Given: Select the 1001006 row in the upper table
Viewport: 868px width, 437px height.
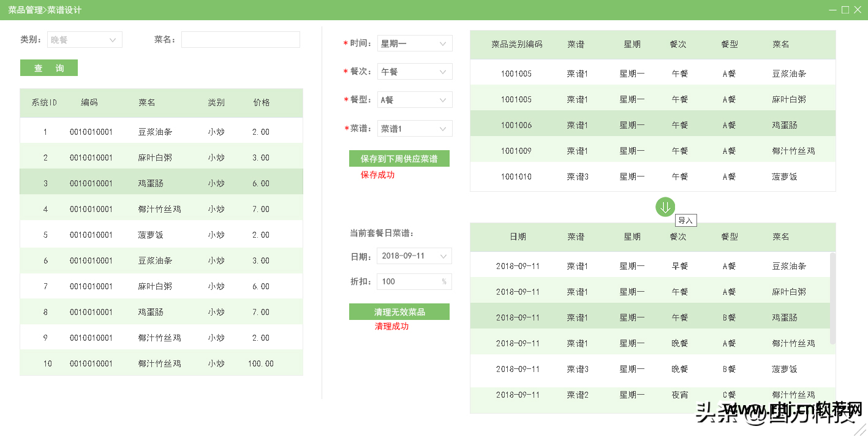Looking at the screenshot, I should (x=652, y=125).
